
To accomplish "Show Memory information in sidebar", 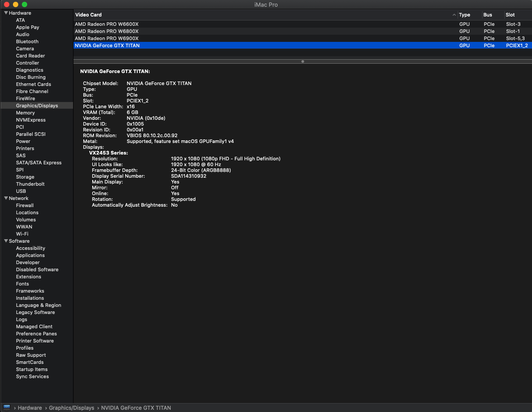I will click(25, 113).
